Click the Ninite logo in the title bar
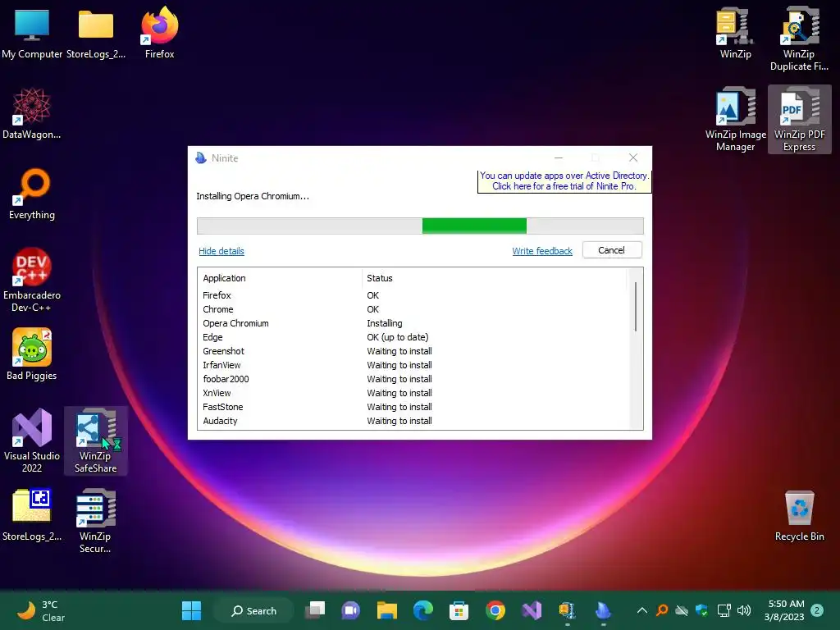 click(x=201, y=158)
